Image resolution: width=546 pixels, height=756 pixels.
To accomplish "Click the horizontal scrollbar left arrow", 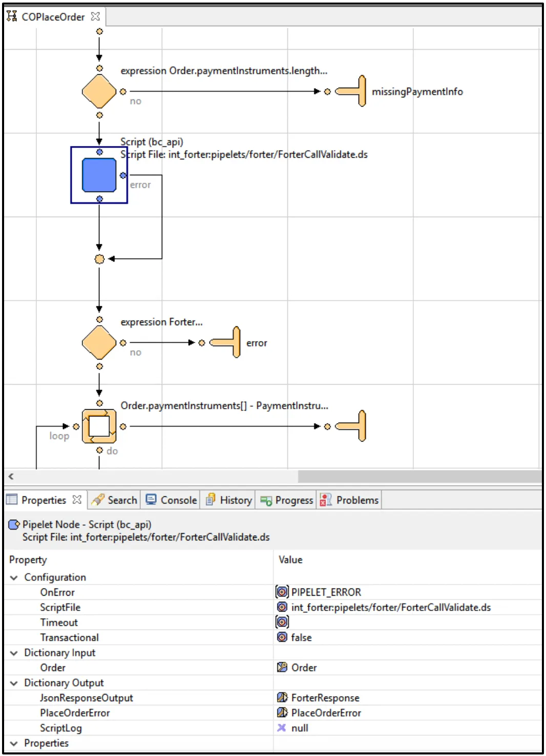I will pos(11,476).
